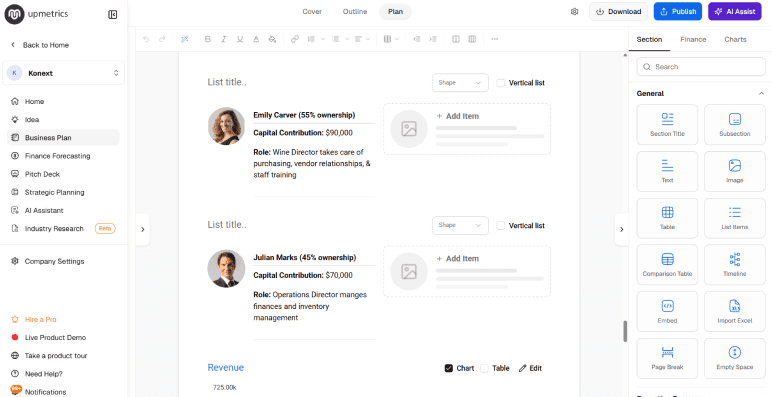The height and width of the screenshot is (397, 772).
Task: Click the document vertical scrollbar thumb
Action: point(625,331)
